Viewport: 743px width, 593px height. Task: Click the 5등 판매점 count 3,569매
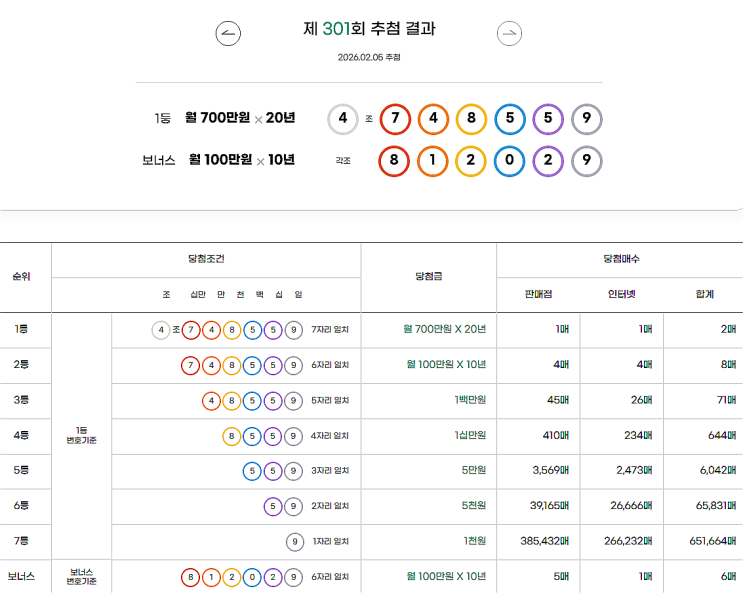click(551, 470)
